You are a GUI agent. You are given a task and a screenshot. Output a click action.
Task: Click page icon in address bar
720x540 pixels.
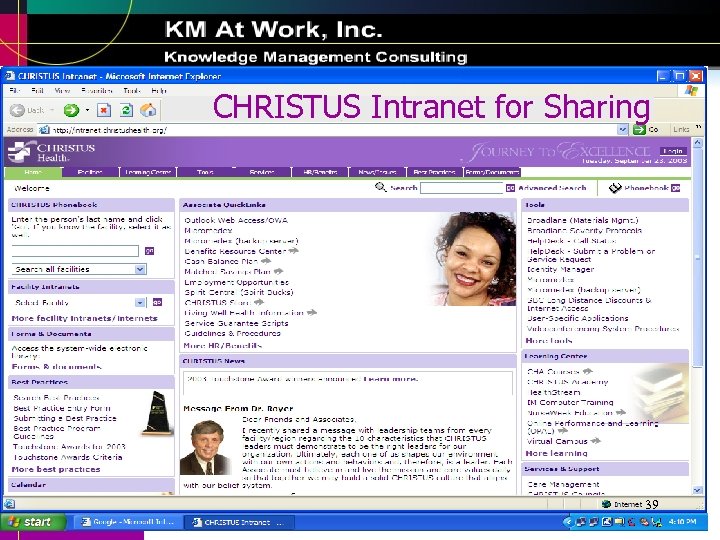pos(44,130)
